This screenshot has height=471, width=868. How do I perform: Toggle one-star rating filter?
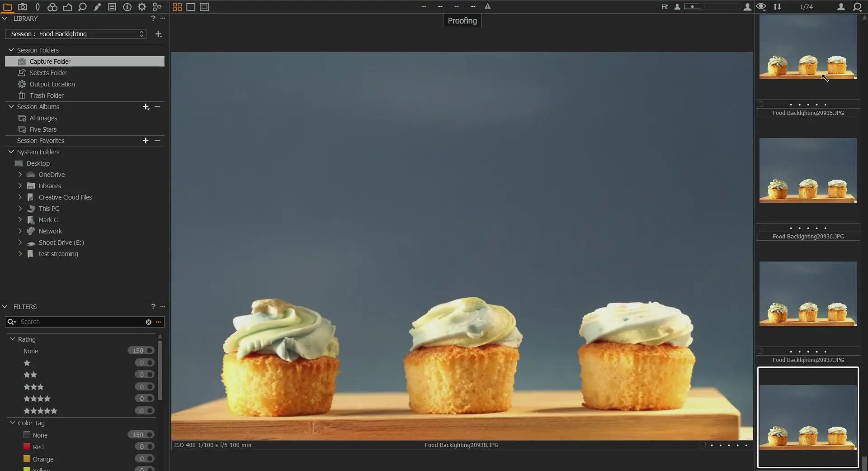[x=145, y=363]
